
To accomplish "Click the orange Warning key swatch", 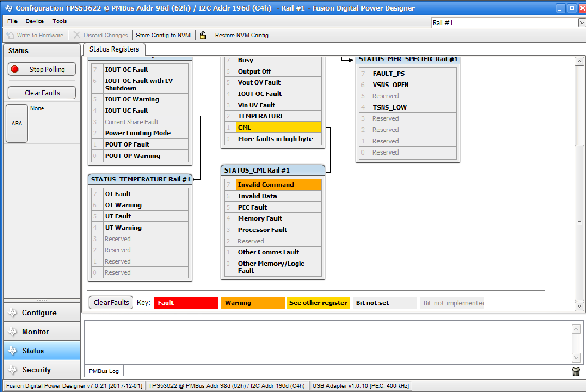I will point(253,303).
